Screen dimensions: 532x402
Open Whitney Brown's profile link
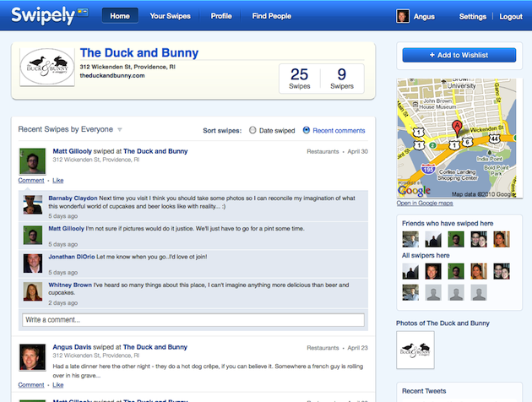(x=70, y=285)
